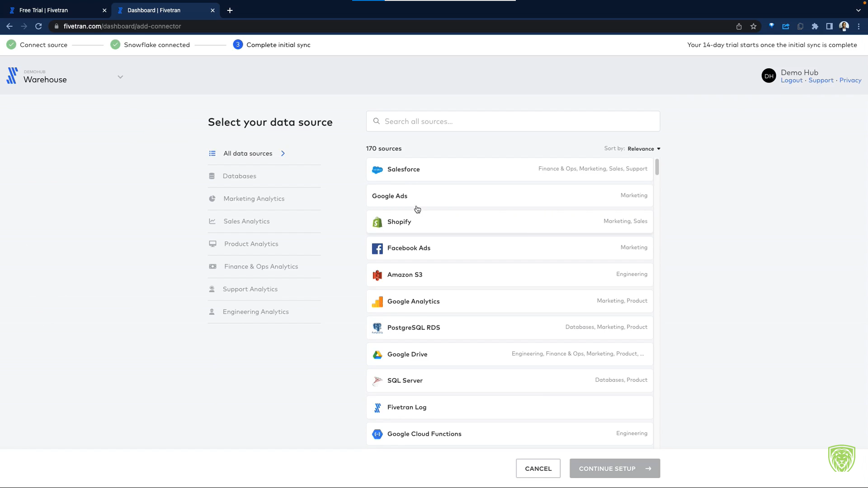Click the Snowflake connected step label

coord(157,45)
